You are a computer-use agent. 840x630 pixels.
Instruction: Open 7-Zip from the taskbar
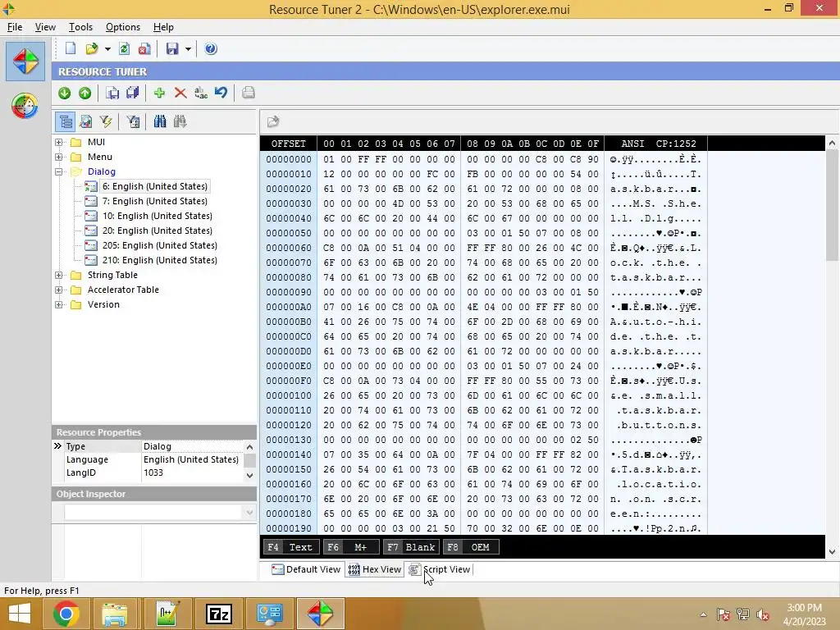[218, 614]
